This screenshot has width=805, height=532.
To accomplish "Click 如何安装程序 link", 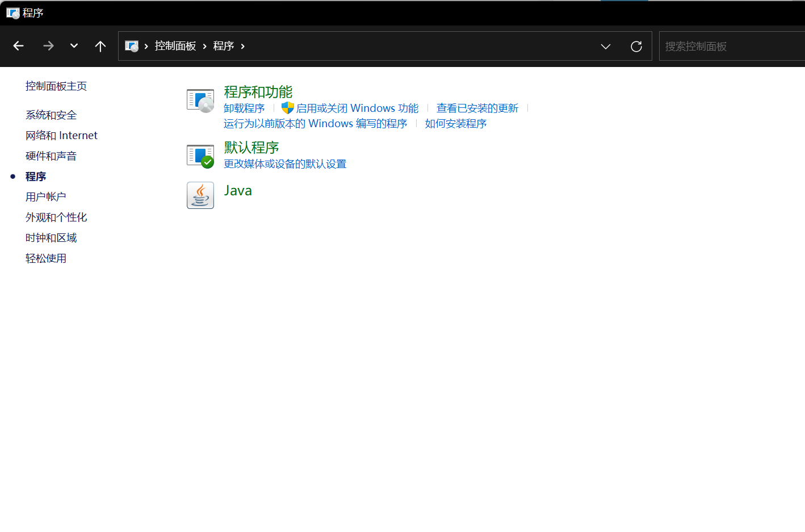I will click(x=456, y=124).
